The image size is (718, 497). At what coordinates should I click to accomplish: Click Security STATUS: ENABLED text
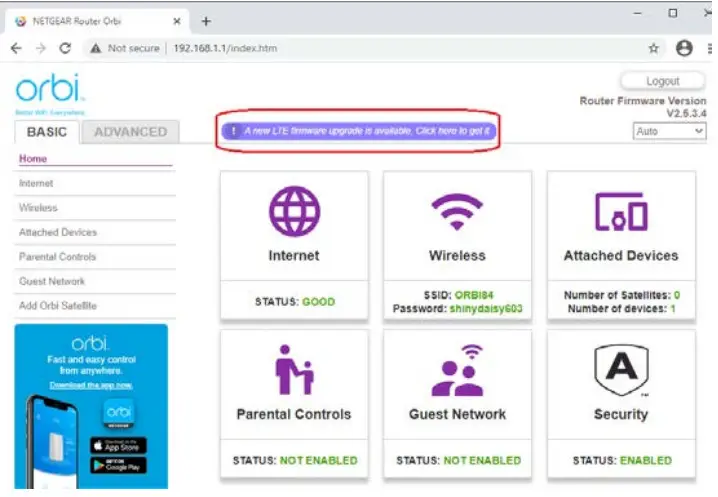pyautogui.click(x=622, y=460)
